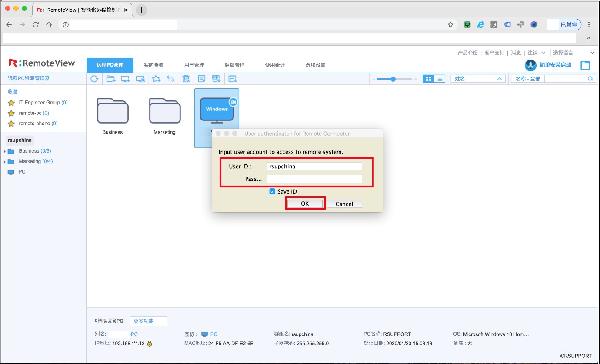The image size is (600, 364).
Task: Click the Password input field
Action: pos(314,179)
